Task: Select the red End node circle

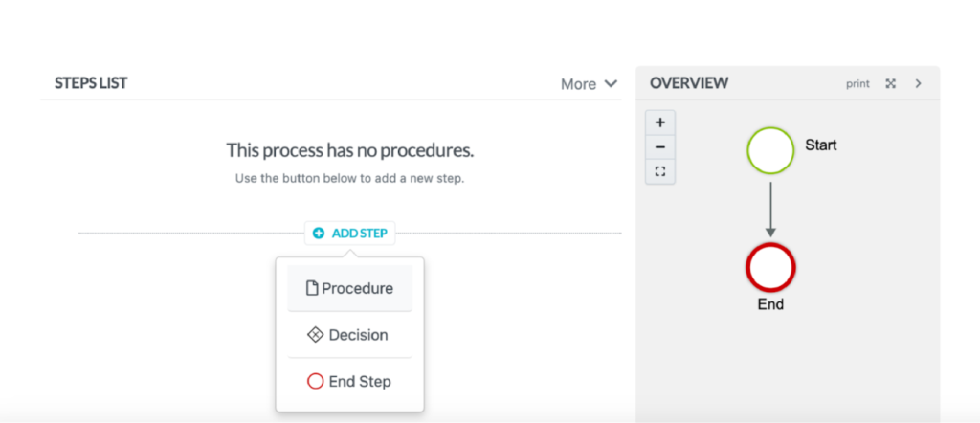Action: pyautogui.click(x=770, y=267)
